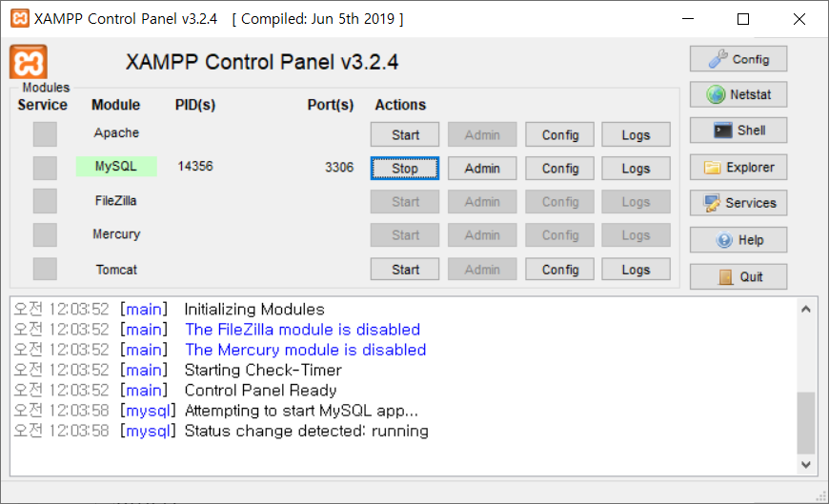Click the Mercury module name
Image resolution: width=829 pixels, height=504 pixels.
116,234
